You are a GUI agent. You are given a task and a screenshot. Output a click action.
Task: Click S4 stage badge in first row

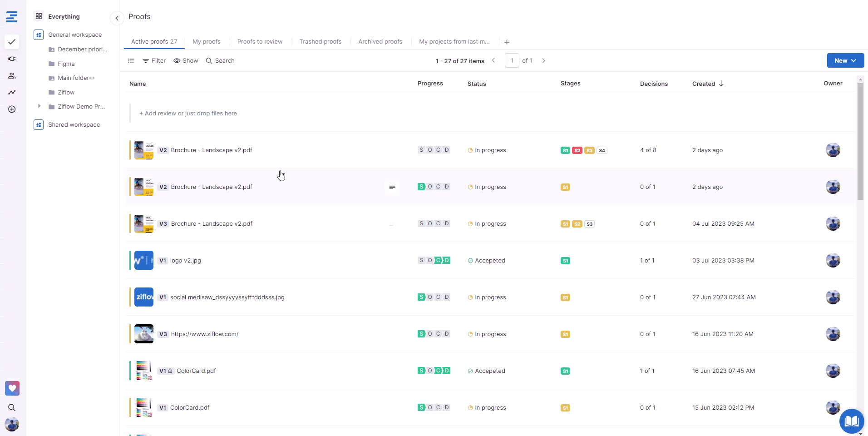click(x=602, y=150)
